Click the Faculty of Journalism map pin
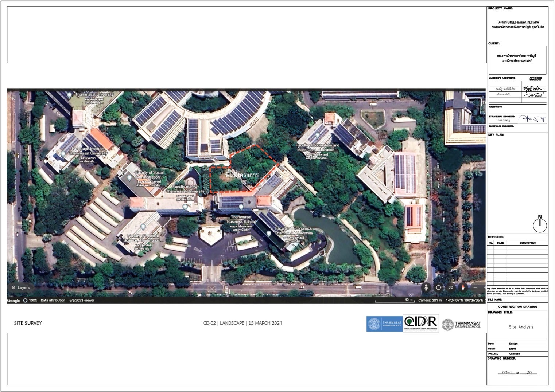Image resolution: width=555 pixels, height=392 pixels. (317, 135)
